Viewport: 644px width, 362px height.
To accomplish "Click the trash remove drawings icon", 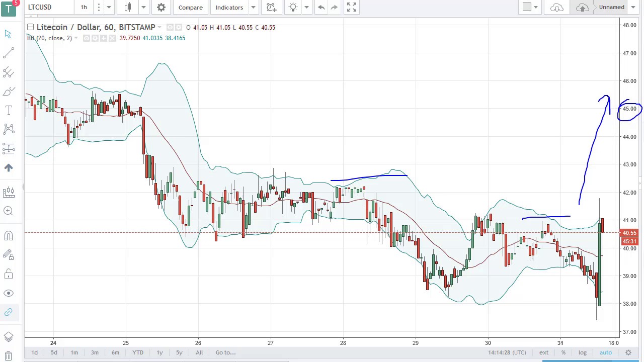I will pos(8,356).
